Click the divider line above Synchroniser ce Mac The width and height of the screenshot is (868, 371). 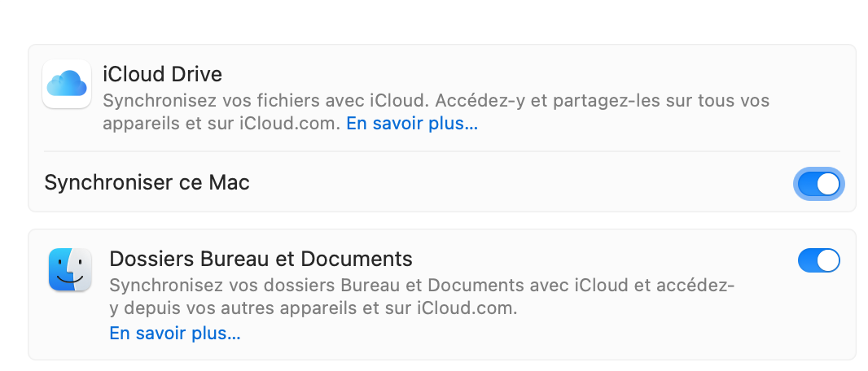coord(441,151)
